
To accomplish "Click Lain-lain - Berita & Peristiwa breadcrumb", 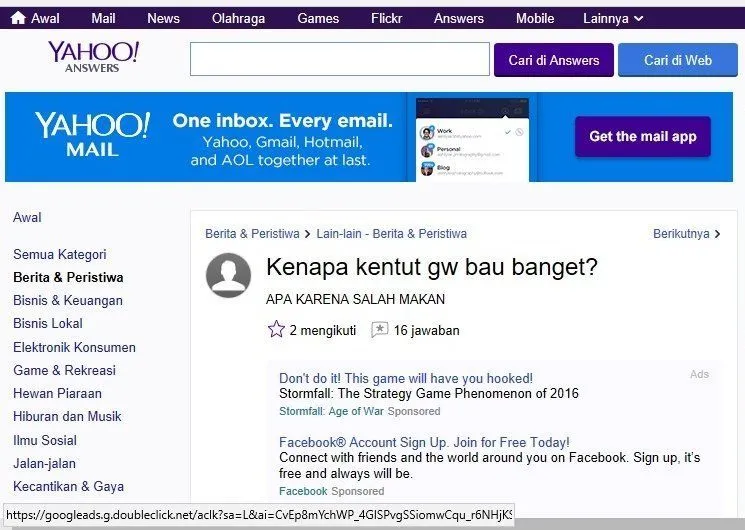I will coord(392,233).
